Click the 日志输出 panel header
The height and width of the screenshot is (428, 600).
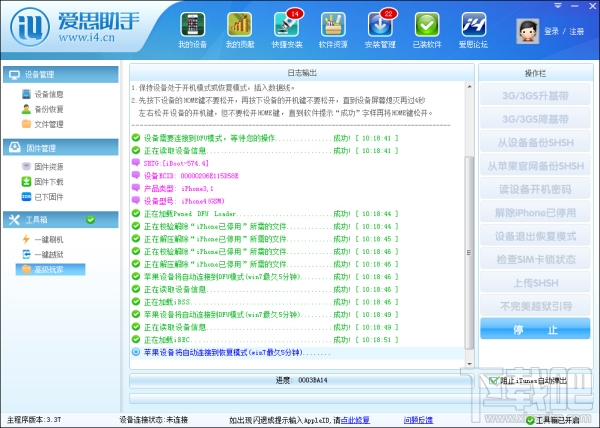point(302,73)
